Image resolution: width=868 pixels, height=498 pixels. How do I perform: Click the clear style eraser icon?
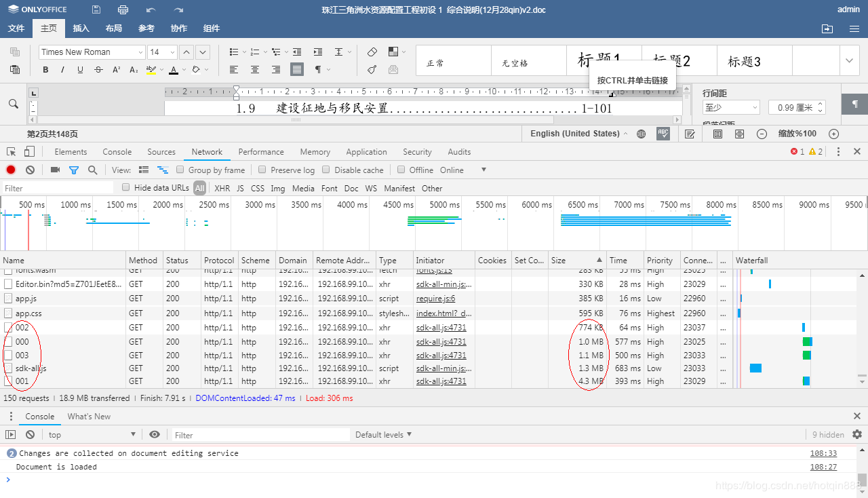372,52
